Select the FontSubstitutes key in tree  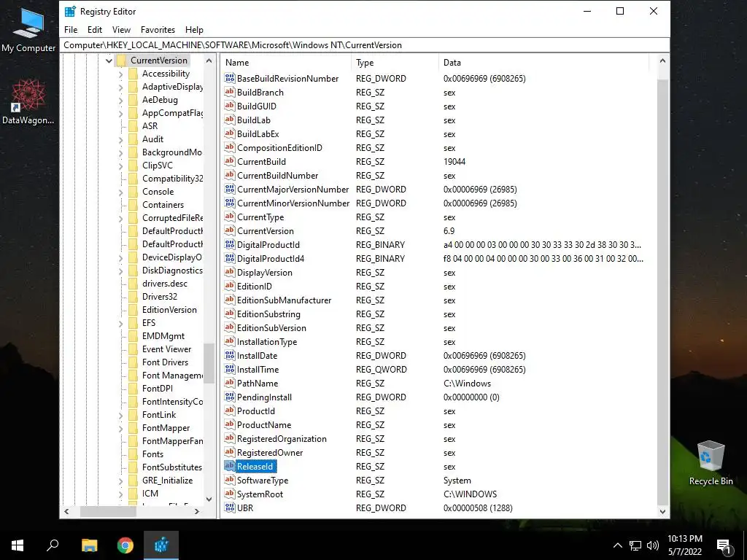tap(172, 467)
